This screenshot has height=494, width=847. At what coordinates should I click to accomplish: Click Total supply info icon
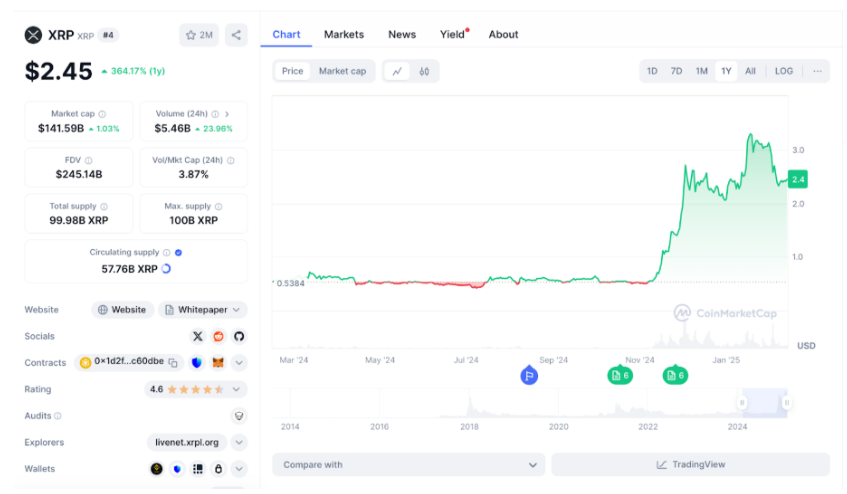[x=104, y=206]
